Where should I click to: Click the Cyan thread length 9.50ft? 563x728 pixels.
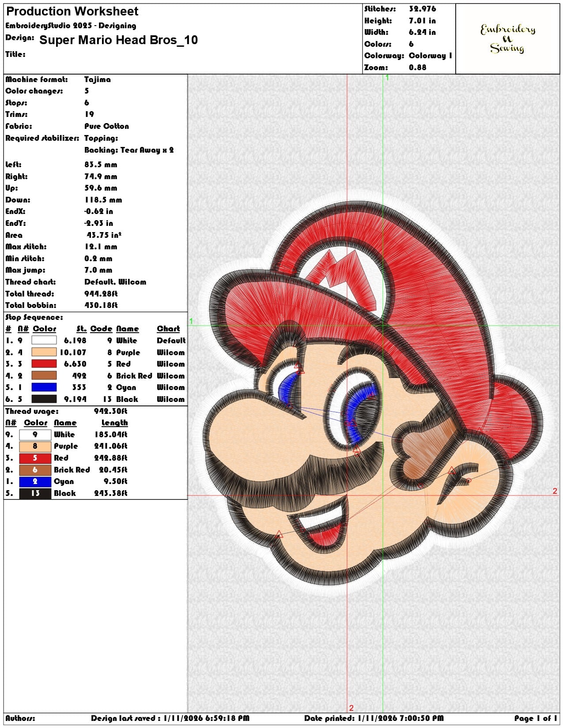pyautogui.click(x=116, y=481)
